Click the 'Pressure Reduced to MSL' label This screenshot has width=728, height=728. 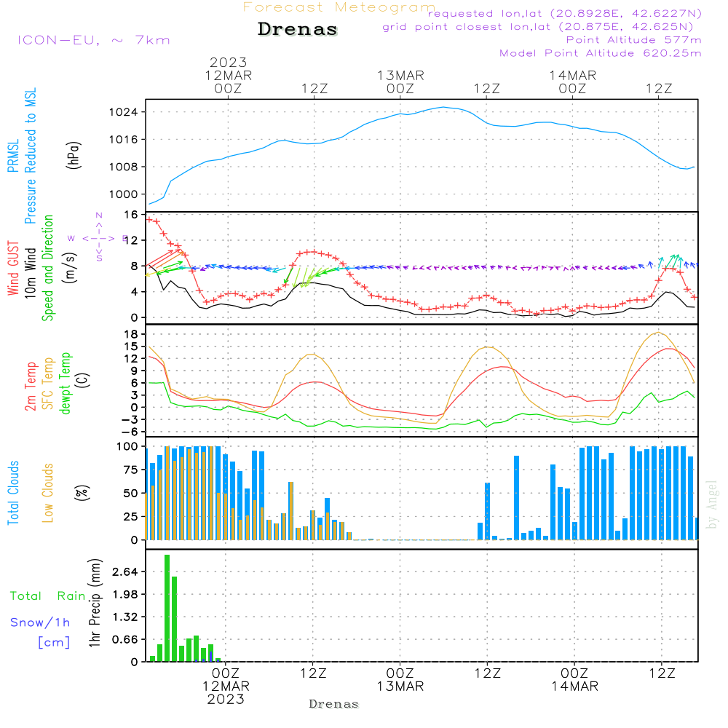[30, 156]
